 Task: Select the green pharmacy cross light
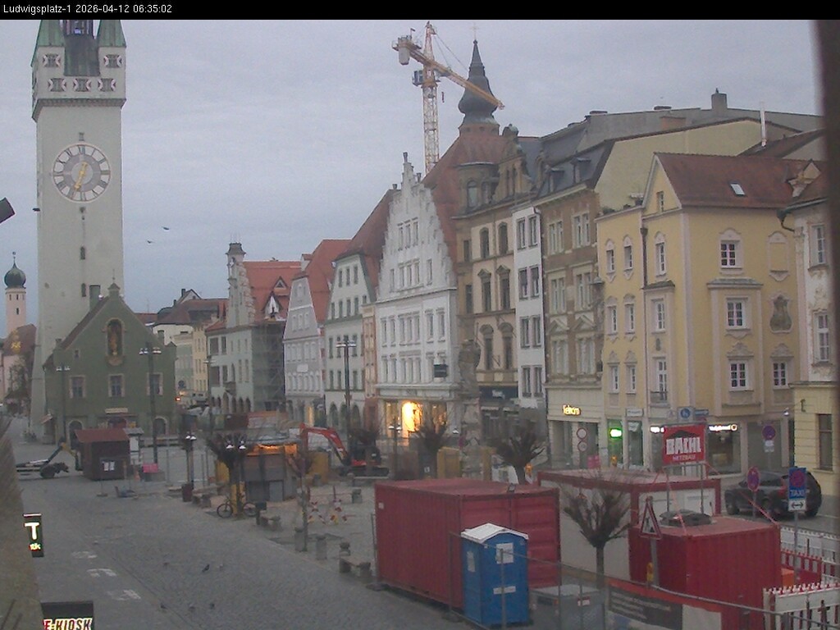coord(615,434)
